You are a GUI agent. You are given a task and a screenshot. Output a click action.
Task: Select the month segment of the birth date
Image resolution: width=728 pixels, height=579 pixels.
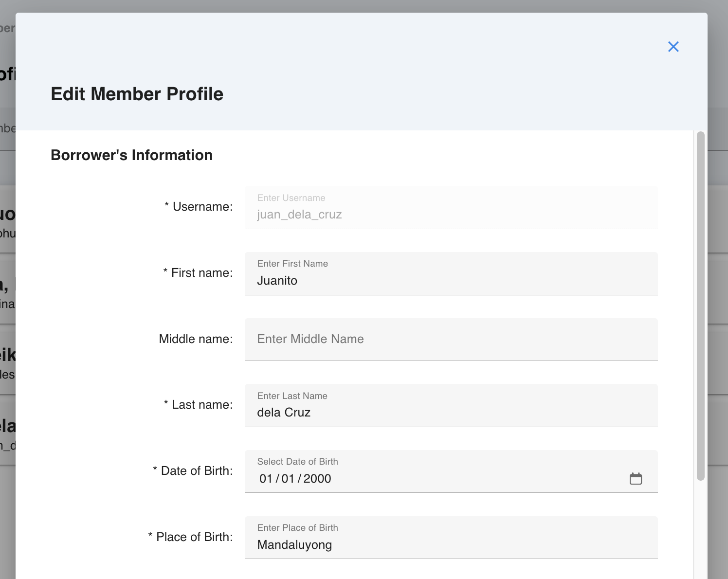pos(266,478)
